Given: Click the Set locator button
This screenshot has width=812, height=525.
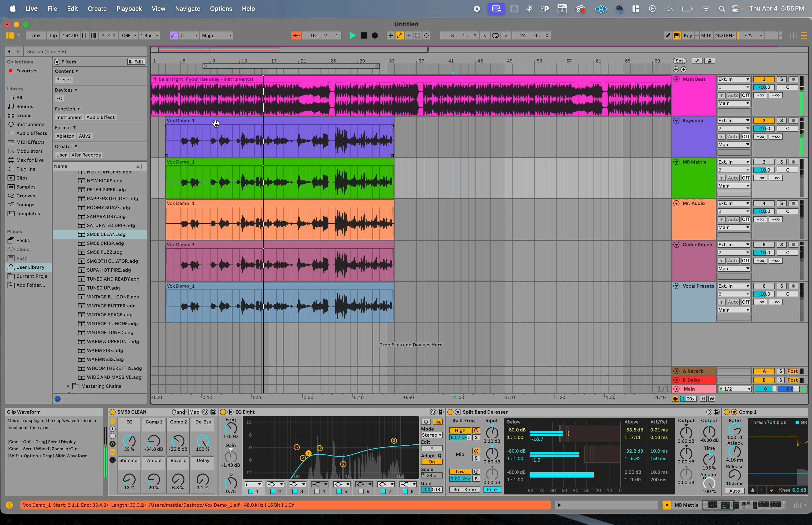Looking at the screenshot, I should click(x=679, y=61).
